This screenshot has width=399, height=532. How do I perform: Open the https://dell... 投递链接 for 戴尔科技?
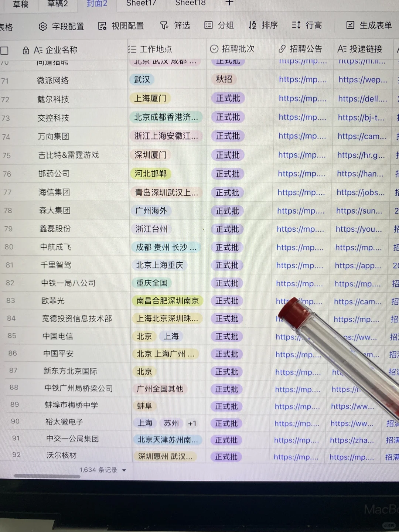coord(362,99)
